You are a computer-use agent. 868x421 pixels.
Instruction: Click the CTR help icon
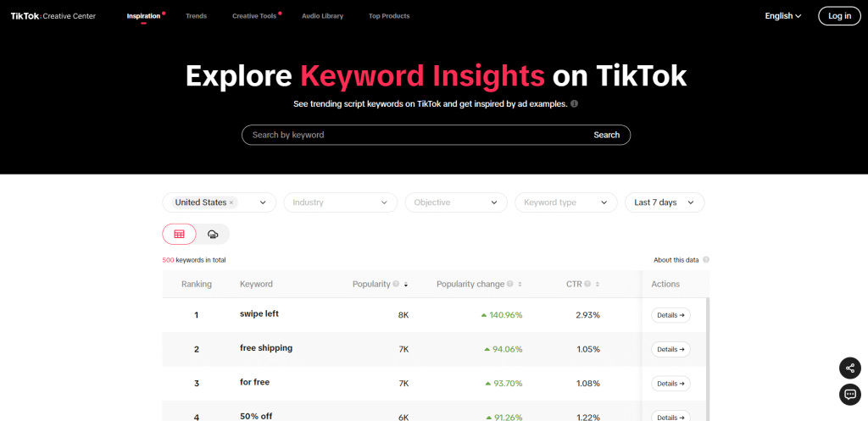(x=587, y=284)
